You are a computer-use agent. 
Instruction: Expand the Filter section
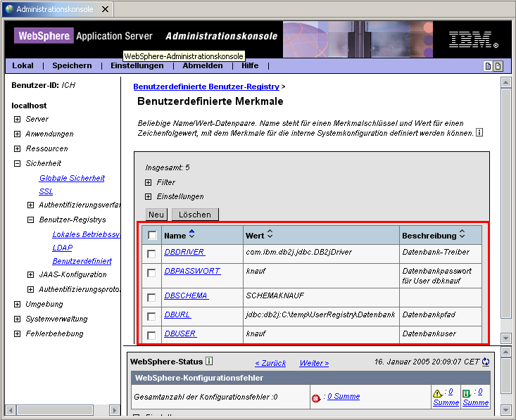(149, 182)
